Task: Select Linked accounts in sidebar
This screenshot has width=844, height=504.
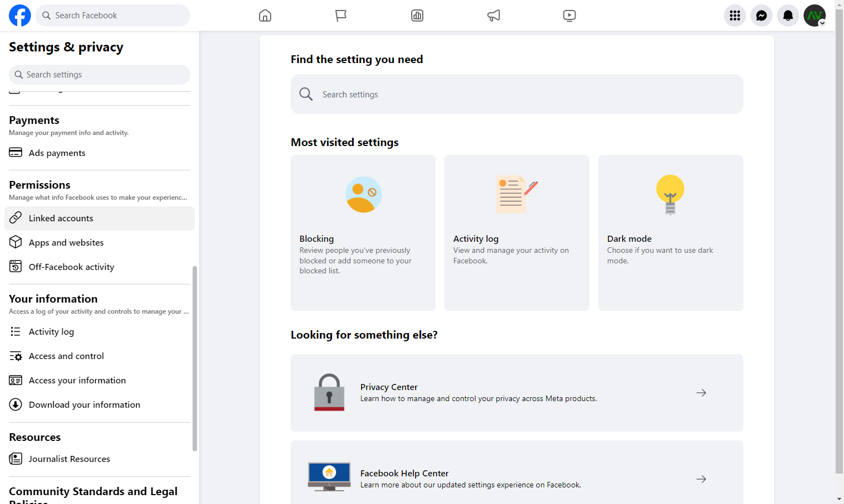Action: 100,219
